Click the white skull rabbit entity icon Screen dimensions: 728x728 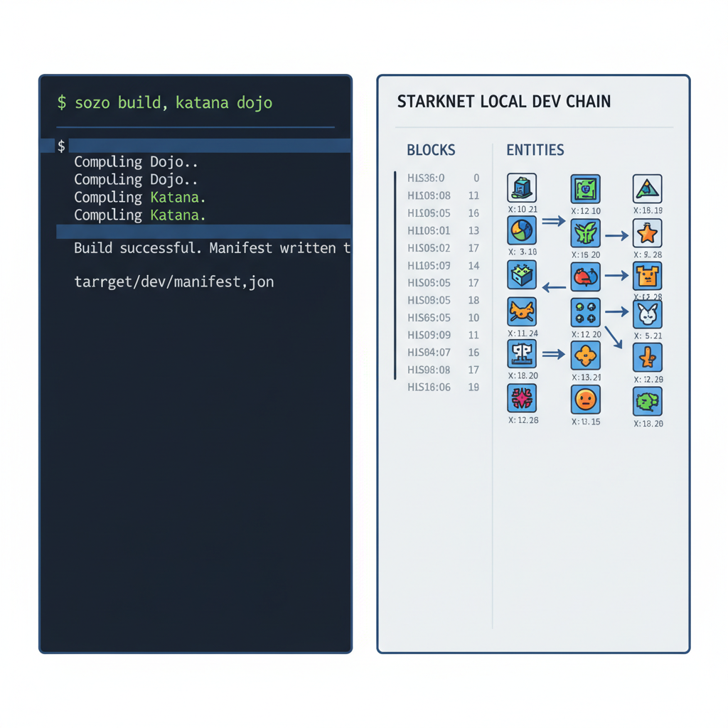648,313
